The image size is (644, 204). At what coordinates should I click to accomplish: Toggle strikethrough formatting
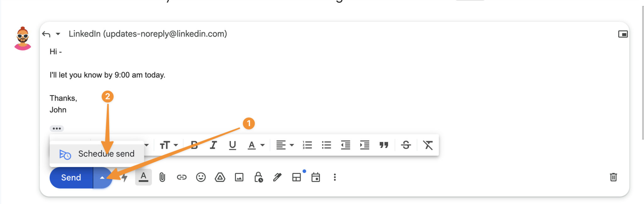(x=406, y=145)
